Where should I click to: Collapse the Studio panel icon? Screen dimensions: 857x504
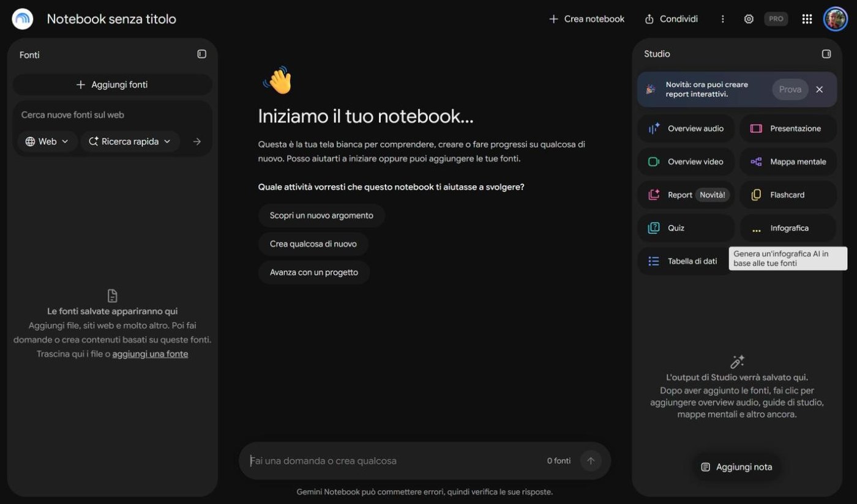point(826,54)
